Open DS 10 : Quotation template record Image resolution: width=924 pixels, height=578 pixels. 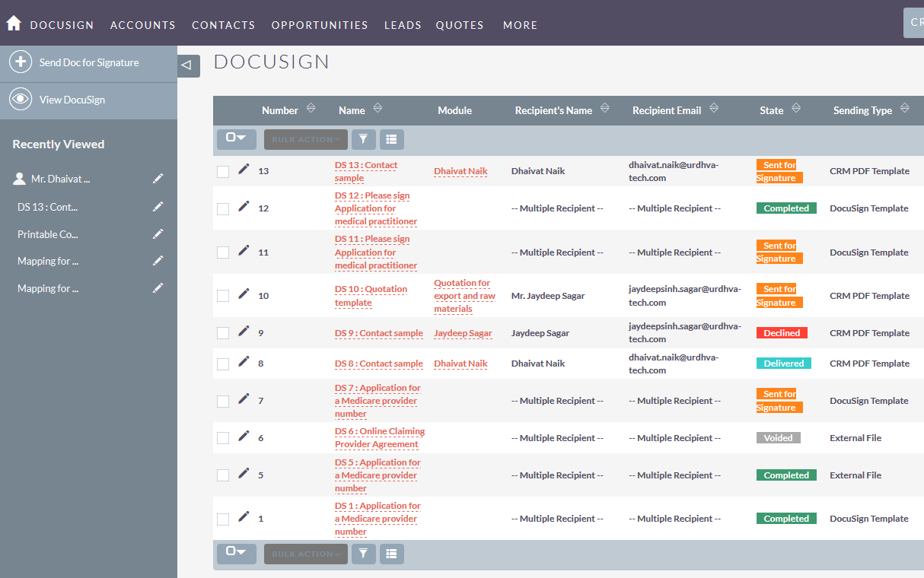pos(371,296)
